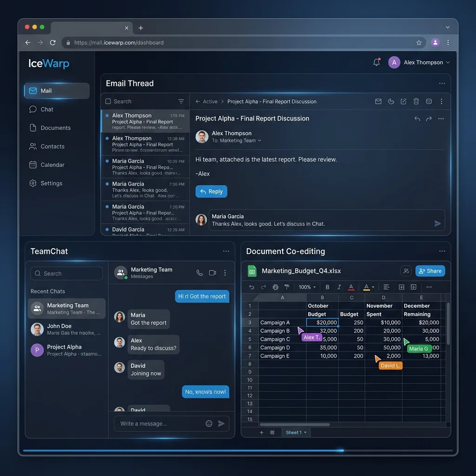Open Settings in the sidebar
This screenshot has height=476, width=476.
pos(46,183)
